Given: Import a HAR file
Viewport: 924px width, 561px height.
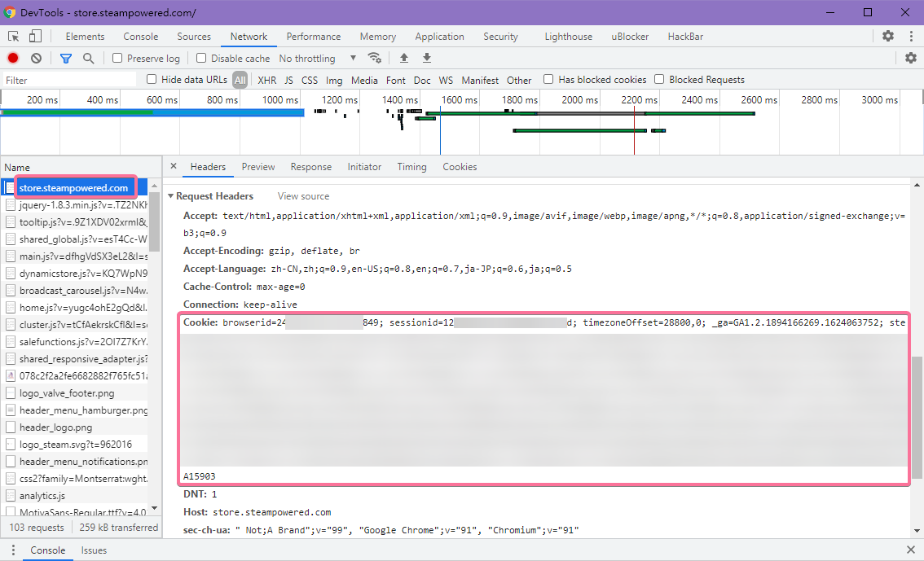Looking at the screenshot, I should tap(403, 58).
